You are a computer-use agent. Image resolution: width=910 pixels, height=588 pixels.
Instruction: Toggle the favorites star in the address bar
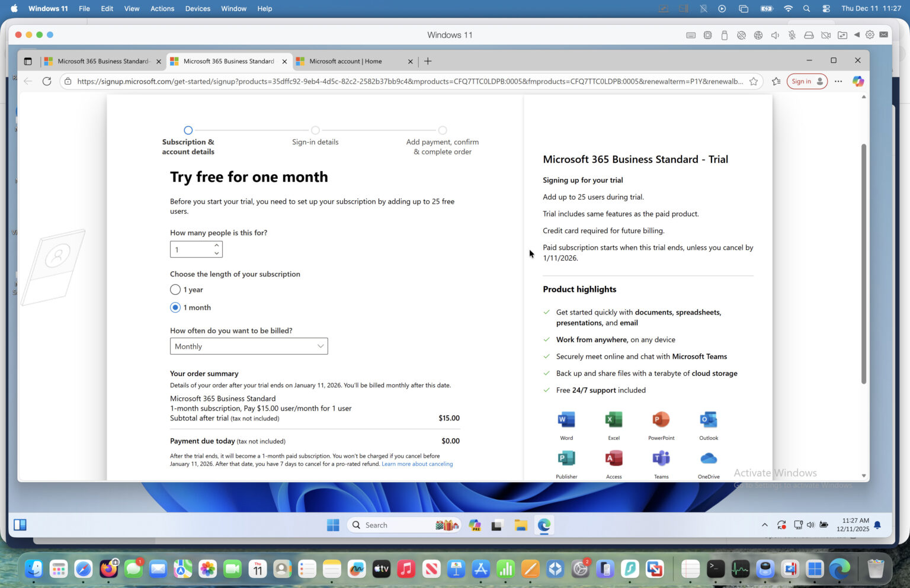click(x=753, y=81)
